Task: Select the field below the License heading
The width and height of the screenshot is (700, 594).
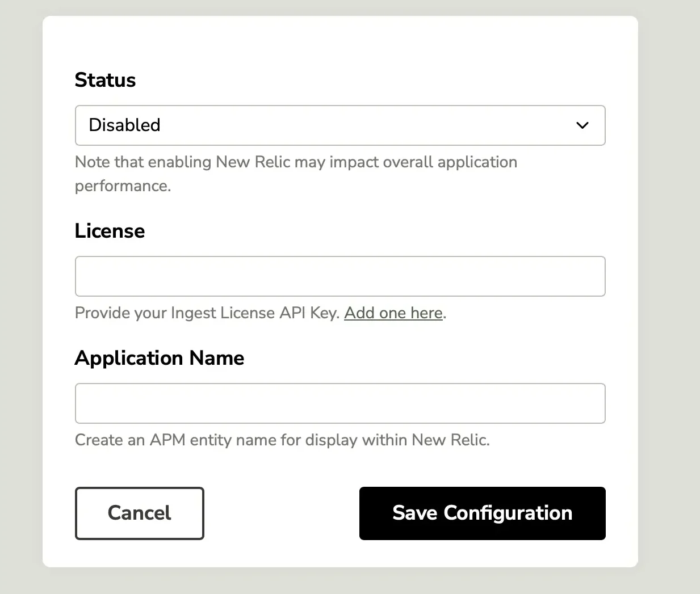Action: pyautogui.click(x=340, y=276)
